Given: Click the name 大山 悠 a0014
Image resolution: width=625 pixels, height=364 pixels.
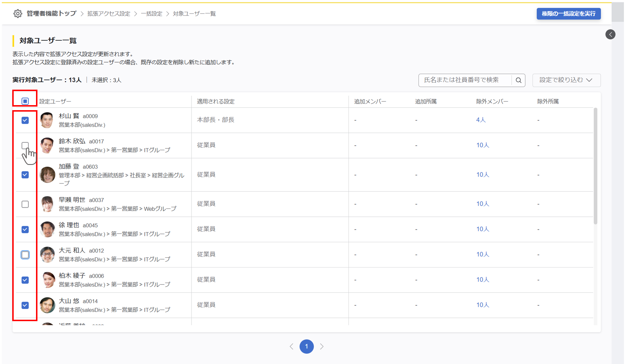Looking at the screenshot, I should 78,301.
